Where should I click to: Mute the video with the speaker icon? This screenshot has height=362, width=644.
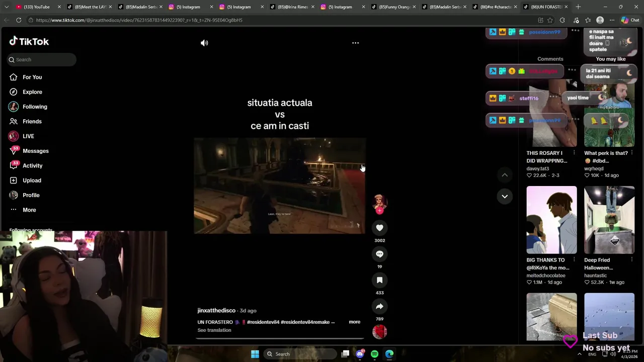tap(204, 43)
